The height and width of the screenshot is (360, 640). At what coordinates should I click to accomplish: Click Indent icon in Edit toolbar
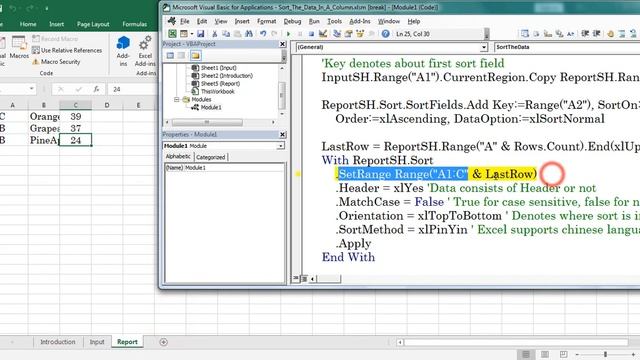pos(585,34)
